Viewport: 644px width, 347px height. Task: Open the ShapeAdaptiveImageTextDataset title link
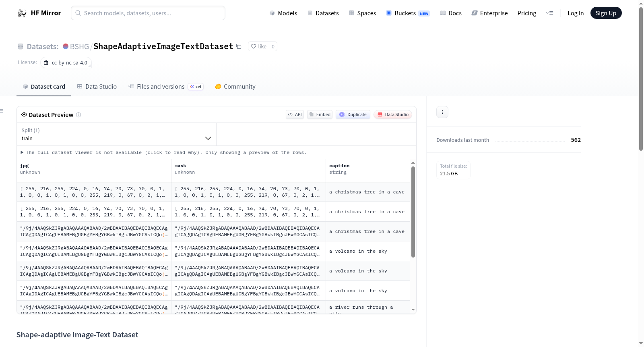[163, 46]
